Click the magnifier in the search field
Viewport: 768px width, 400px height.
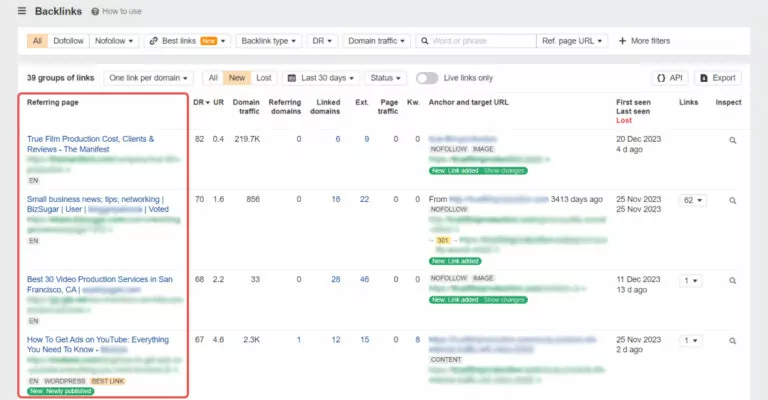point(425,41)
